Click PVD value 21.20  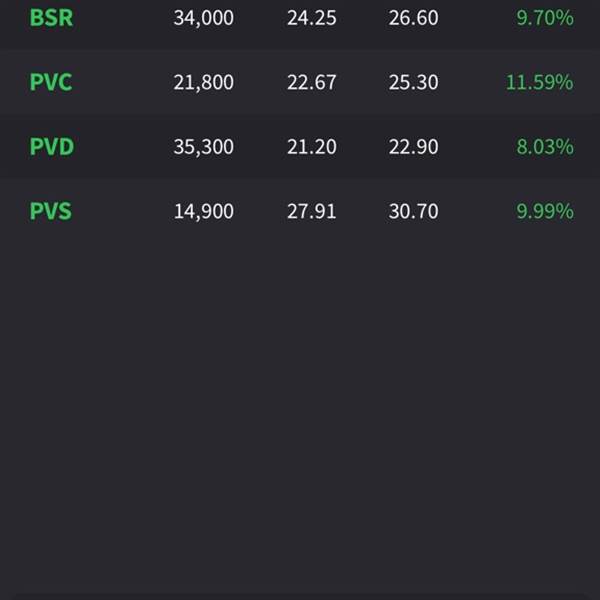[x=312, y=147]
